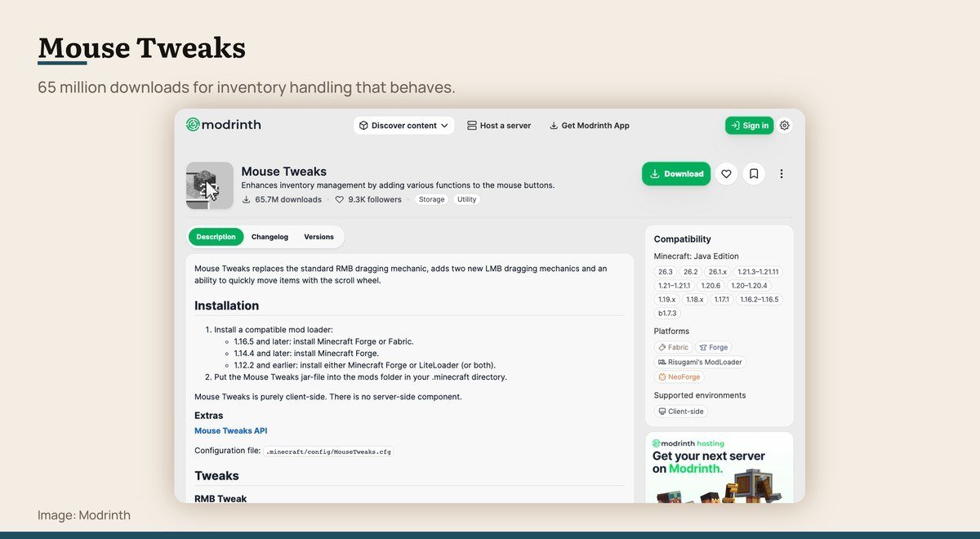Screen dimensions: 980x539
Task: Click the Installation heading
Action: 226,305
